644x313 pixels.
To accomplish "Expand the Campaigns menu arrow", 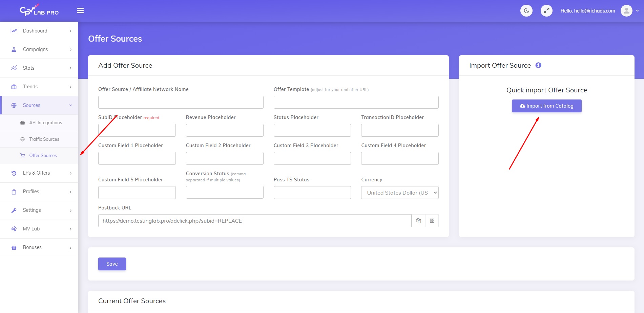I will point(70,49).
